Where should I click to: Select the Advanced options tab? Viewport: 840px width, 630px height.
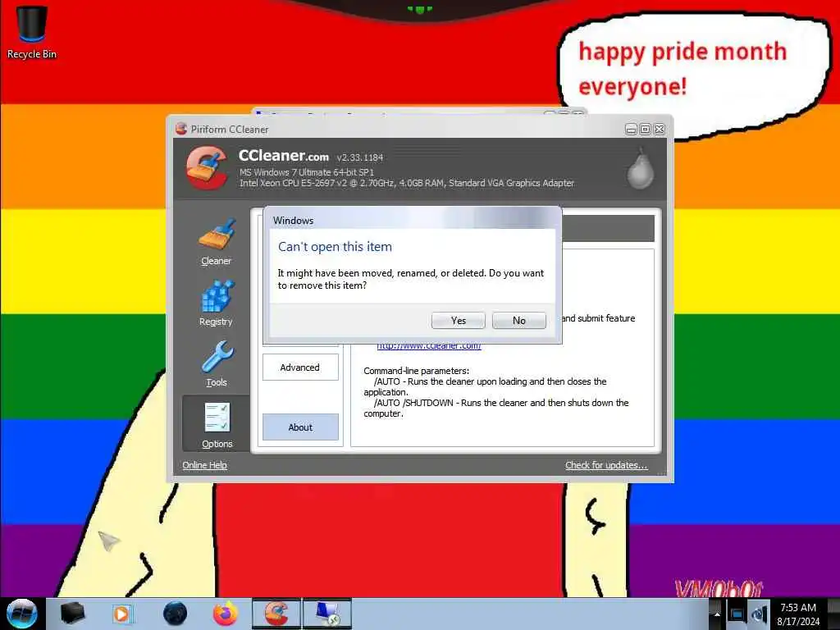coord(300,367)
